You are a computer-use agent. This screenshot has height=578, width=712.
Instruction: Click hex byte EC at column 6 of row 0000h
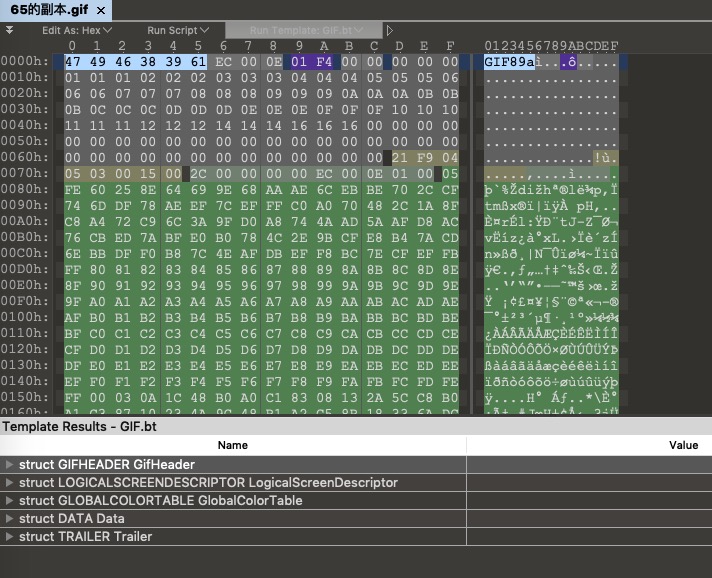(x=223, y=62)
